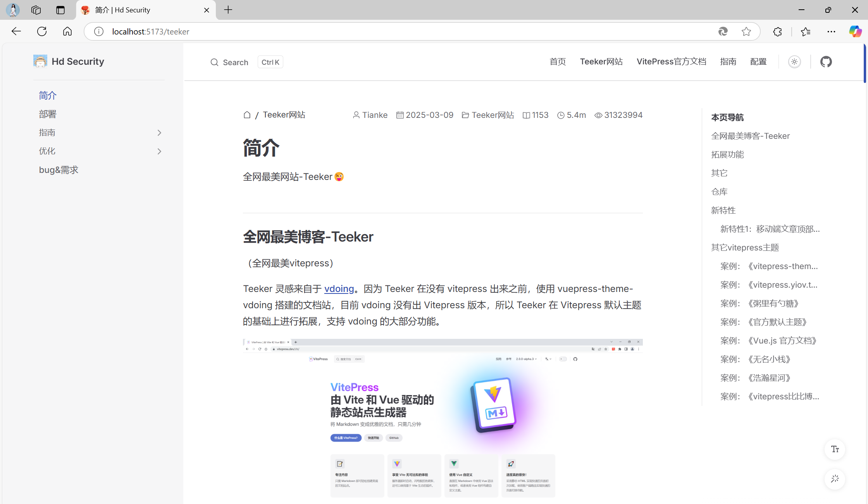Jump to 全网最美博客-Teeker outline entry
Viewport: 868px width, 504px height.
click(750, 136)
